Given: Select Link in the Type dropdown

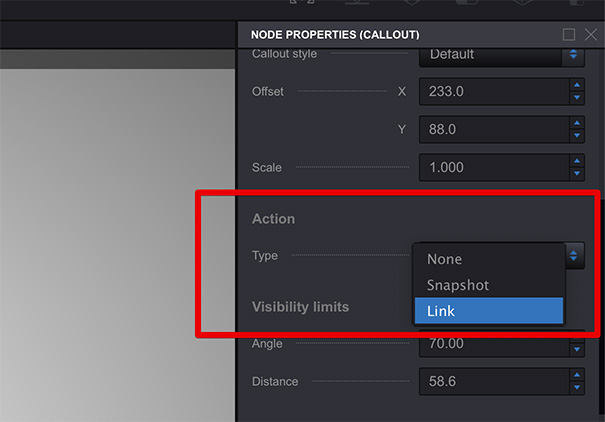Looking at the screenshot, I should coord(488,311).
